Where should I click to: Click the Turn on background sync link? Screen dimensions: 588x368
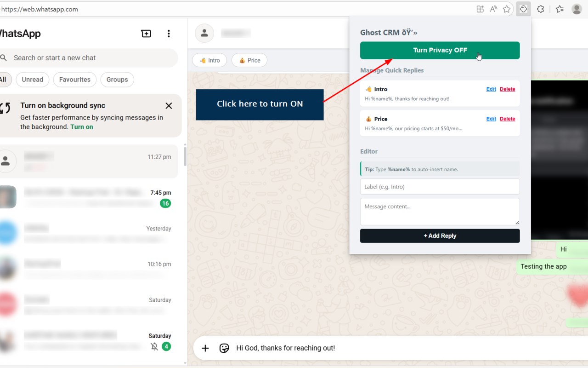click(x=82, y=127)
